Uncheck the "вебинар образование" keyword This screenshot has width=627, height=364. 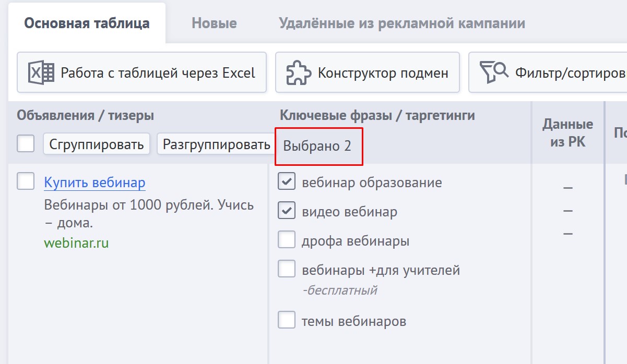pos(286,182)
